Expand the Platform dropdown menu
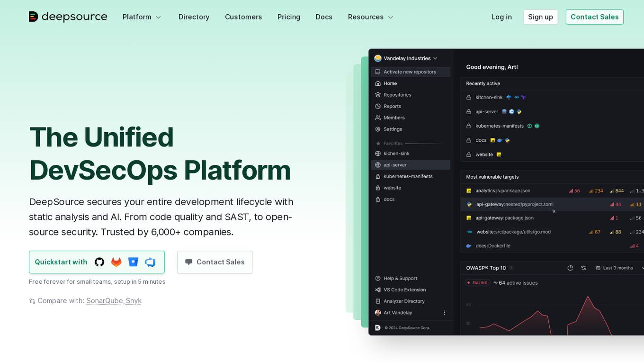This screenshot has width=644, height=362. (142, 17)
